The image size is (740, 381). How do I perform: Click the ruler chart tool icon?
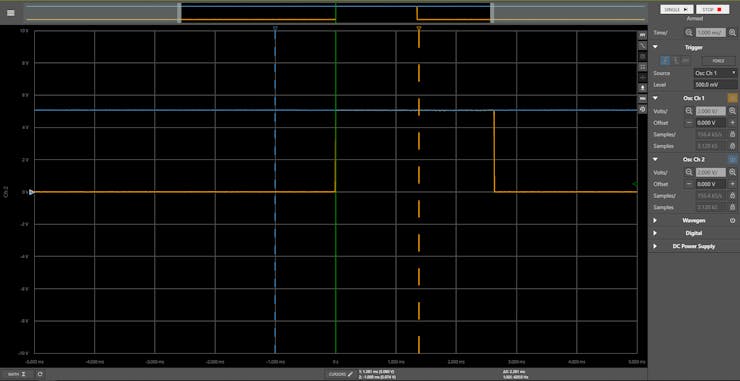pos(642,99)
